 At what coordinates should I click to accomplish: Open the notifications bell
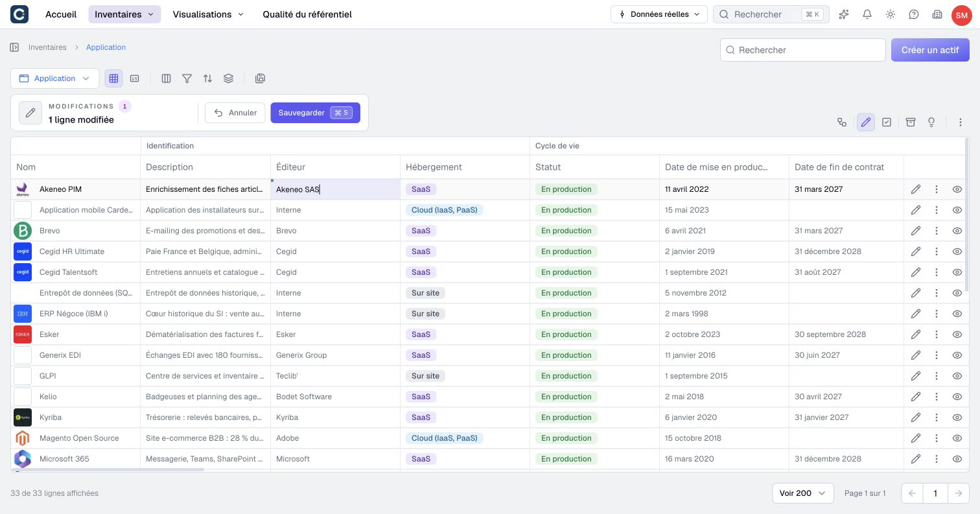click(867, 14)
